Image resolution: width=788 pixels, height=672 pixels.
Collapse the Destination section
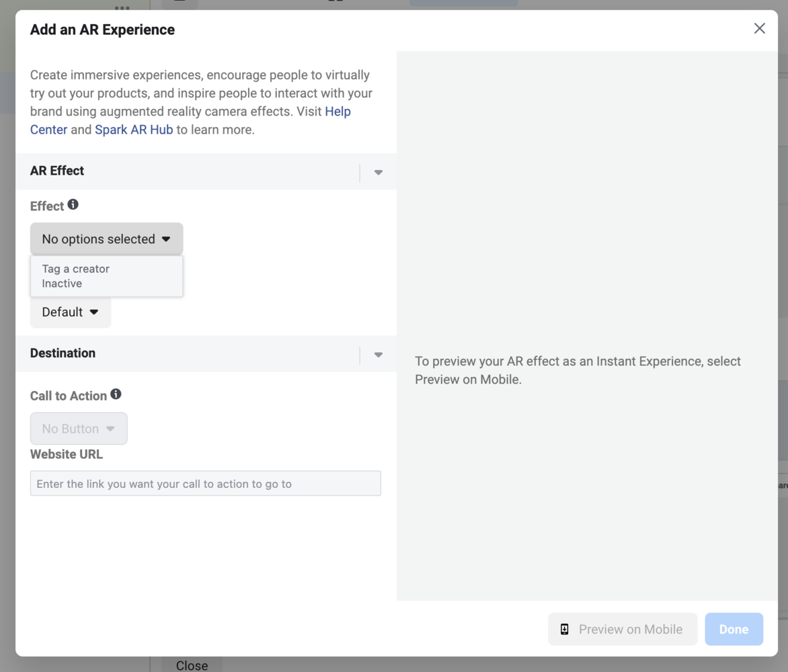coord(378,354)
